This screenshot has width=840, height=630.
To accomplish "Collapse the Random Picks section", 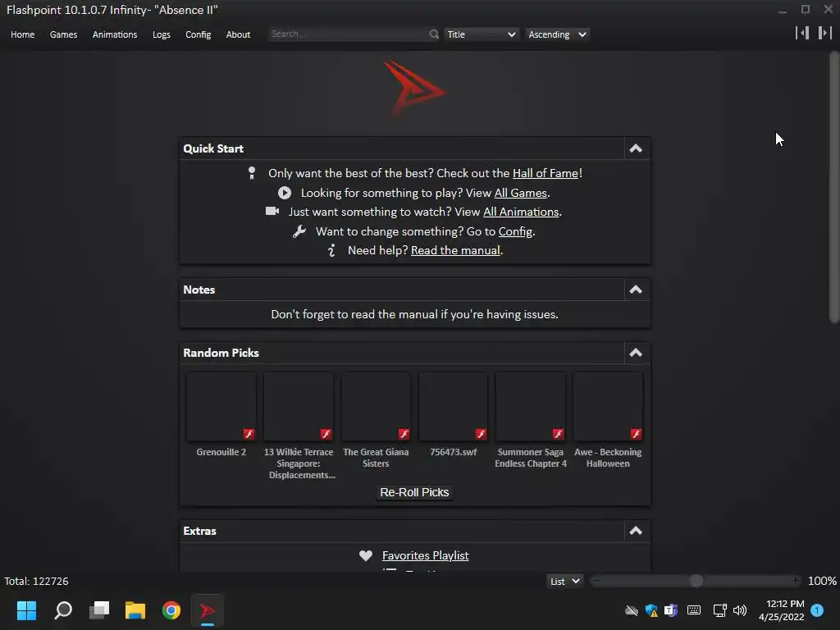I will 636,353.
